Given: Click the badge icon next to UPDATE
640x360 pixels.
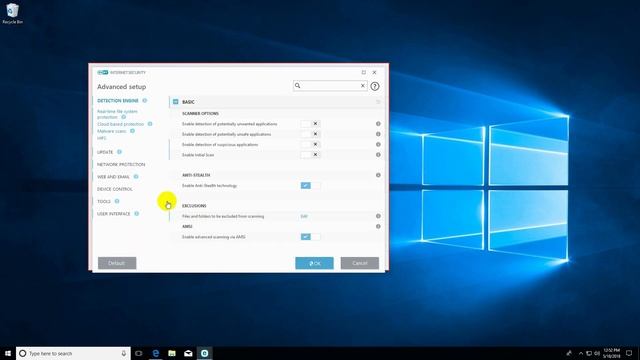Looking at the screenshot, I should pos(119,152).
